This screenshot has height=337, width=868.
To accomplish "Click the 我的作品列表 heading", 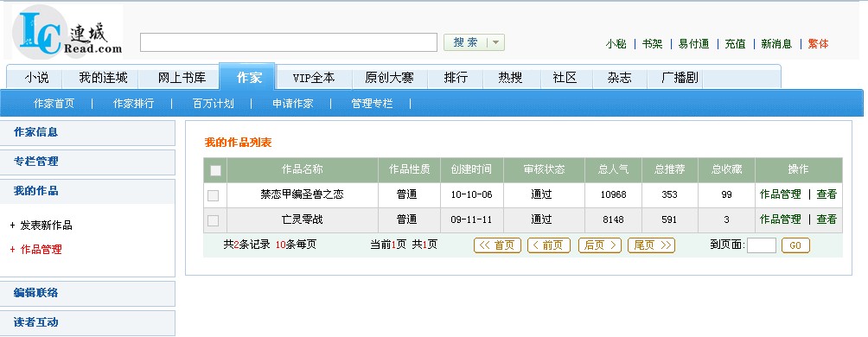I will tap(238, 143).
